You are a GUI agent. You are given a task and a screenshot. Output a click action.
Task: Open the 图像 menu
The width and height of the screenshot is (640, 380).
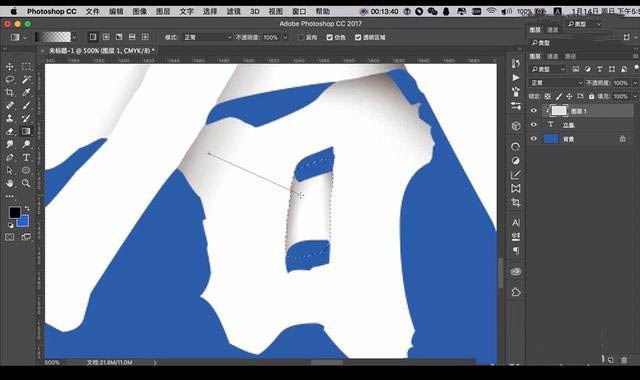tap(139, 11)
